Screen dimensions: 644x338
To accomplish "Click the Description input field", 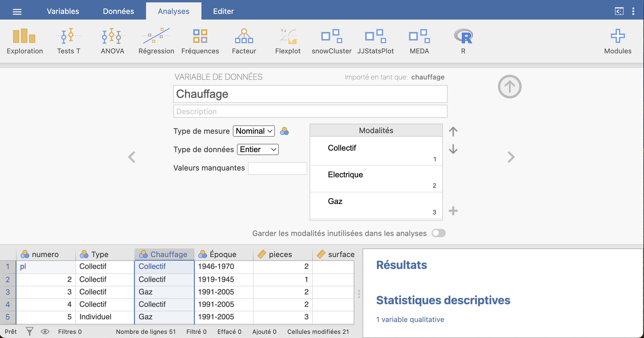I will click(310, 111).
